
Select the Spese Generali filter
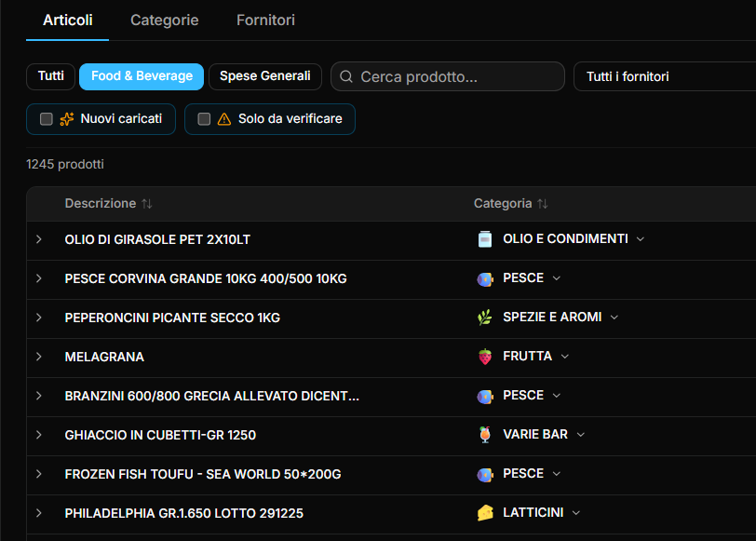(x=265, y=76)
